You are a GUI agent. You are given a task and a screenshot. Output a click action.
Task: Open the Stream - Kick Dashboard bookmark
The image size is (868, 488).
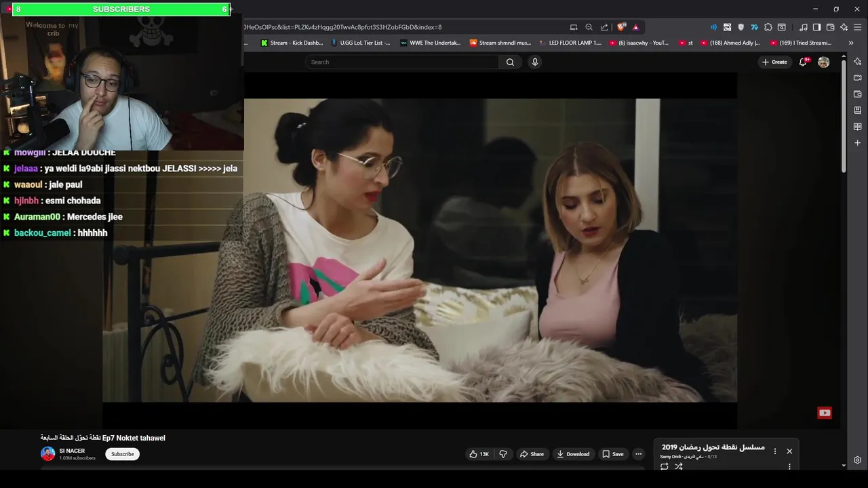click(292, 43)
